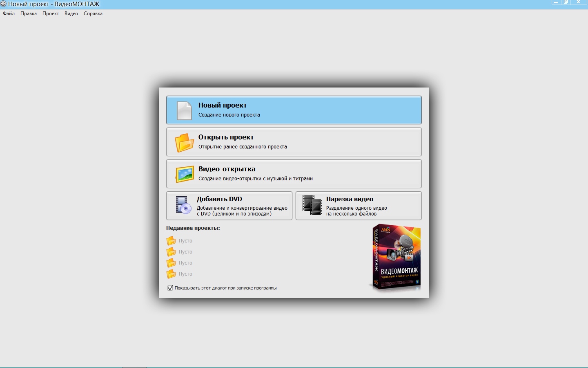Open the Видео menu
The image size is (588, 368).
click(71, 13)
